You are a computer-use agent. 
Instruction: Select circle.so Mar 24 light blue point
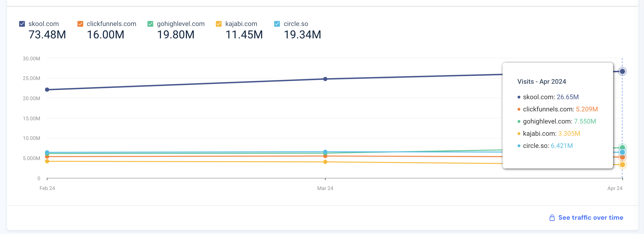(325, 151)
